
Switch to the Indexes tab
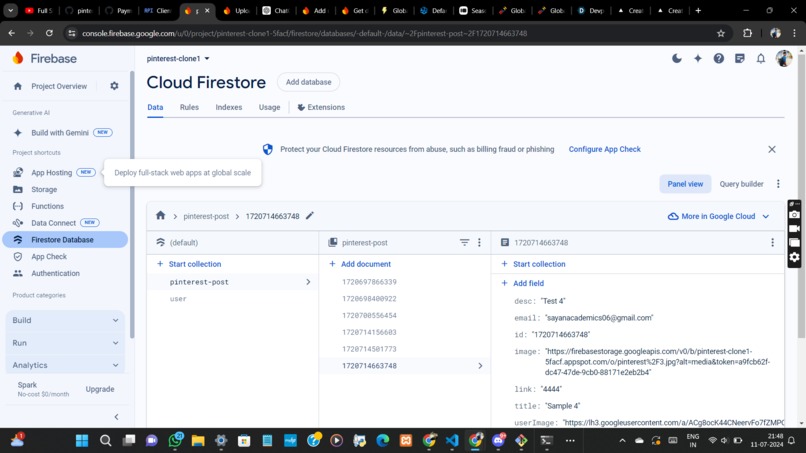[x=229, y=107]
